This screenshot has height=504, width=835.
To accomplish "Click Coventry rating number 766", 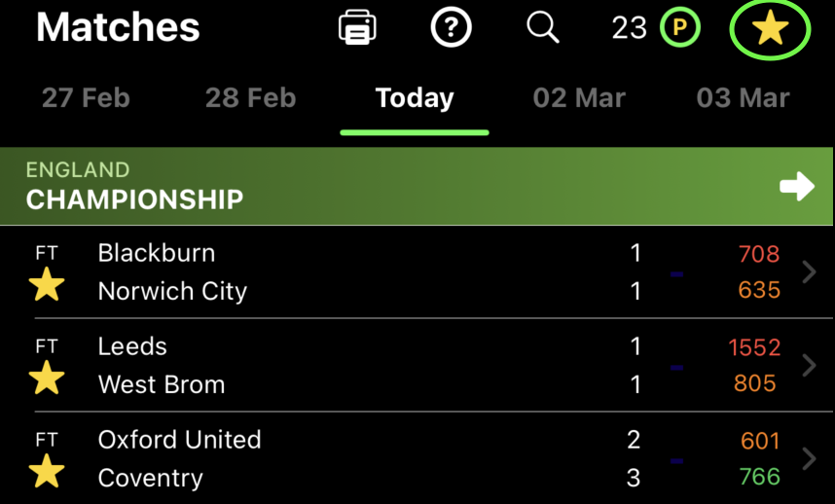I will coord(759,477).
